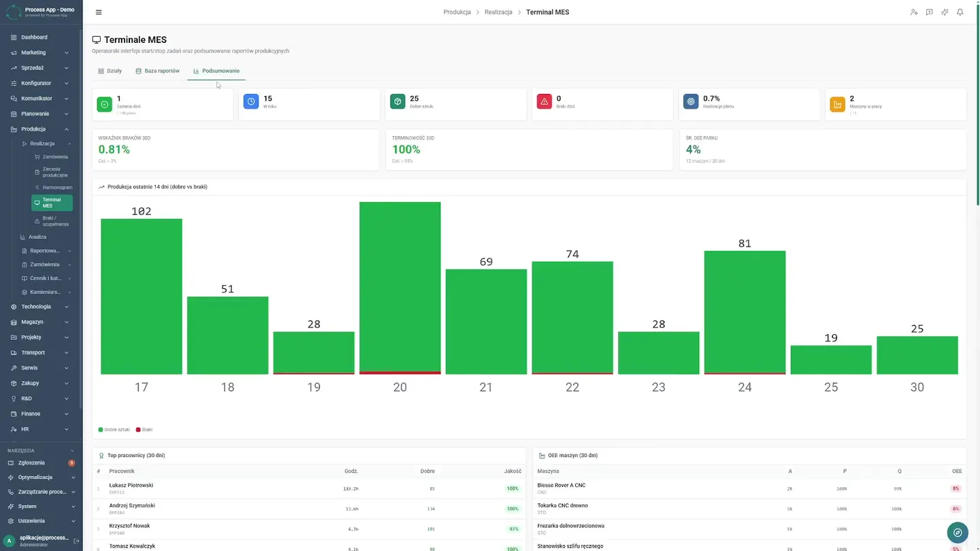Open the chat message icon in header

[x=930, y=12]
